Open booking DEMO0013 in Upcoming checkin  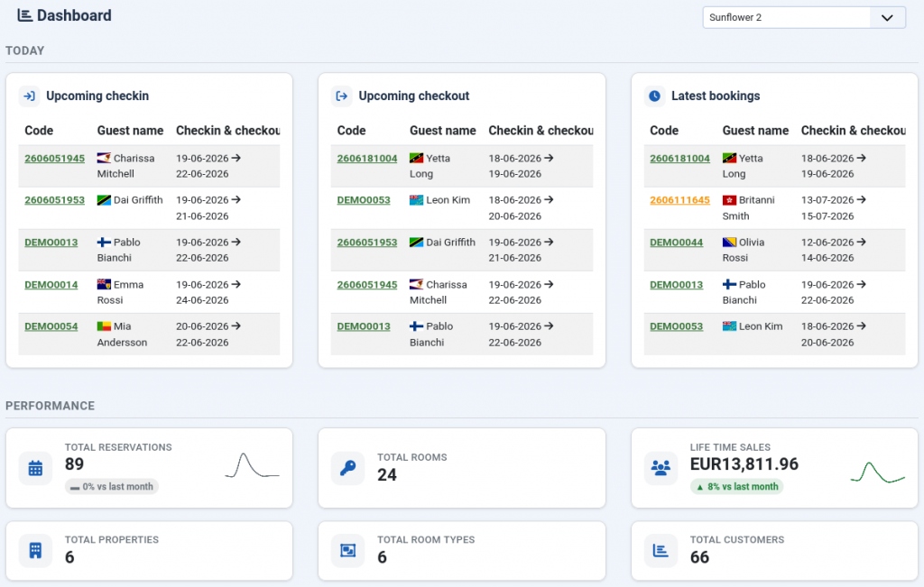[51, 243]
